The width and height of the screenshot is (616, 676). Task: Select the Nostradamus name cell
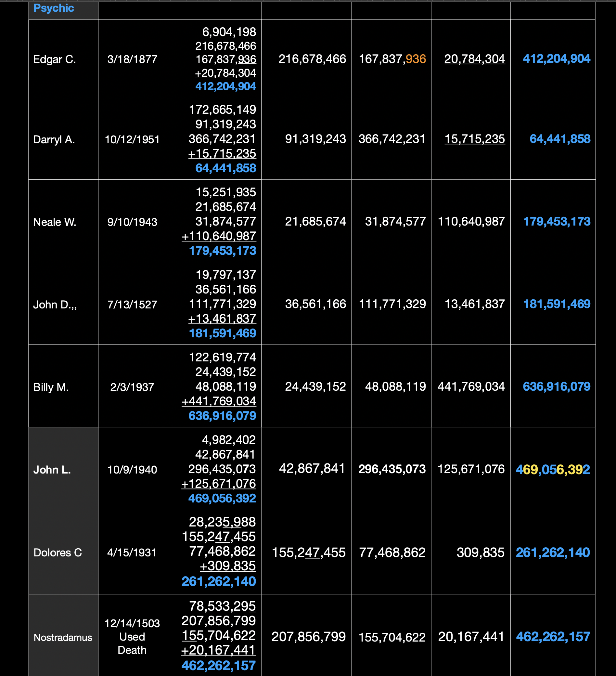tap(63, 637)
